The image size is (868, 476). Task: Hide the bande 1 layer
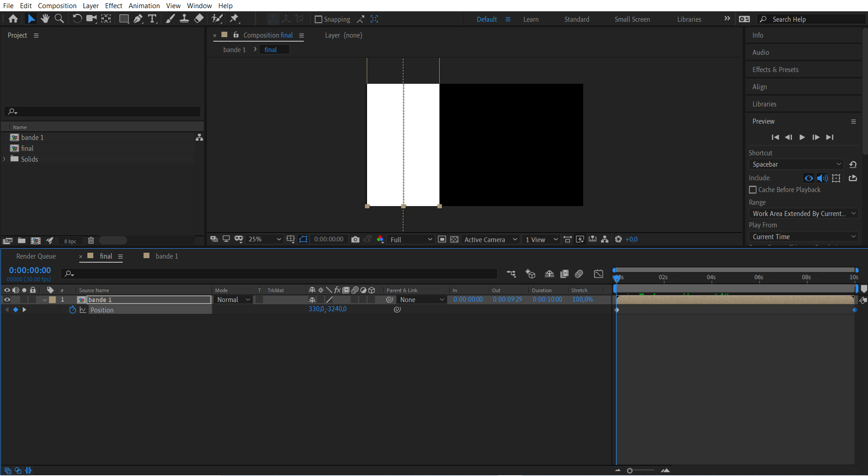(x=7, y=299)
